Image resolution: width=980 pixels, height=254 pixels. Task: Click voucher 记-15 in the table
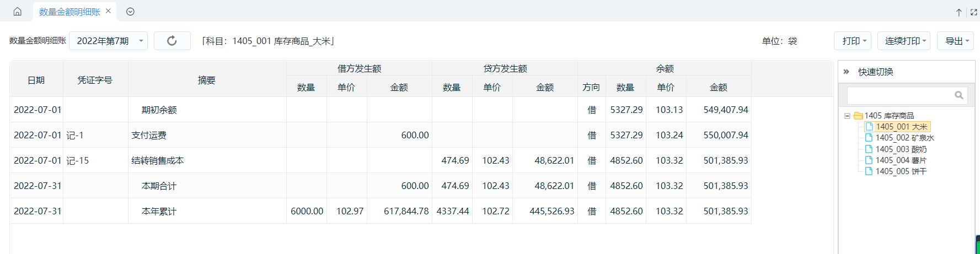click(x=78, y=160)
